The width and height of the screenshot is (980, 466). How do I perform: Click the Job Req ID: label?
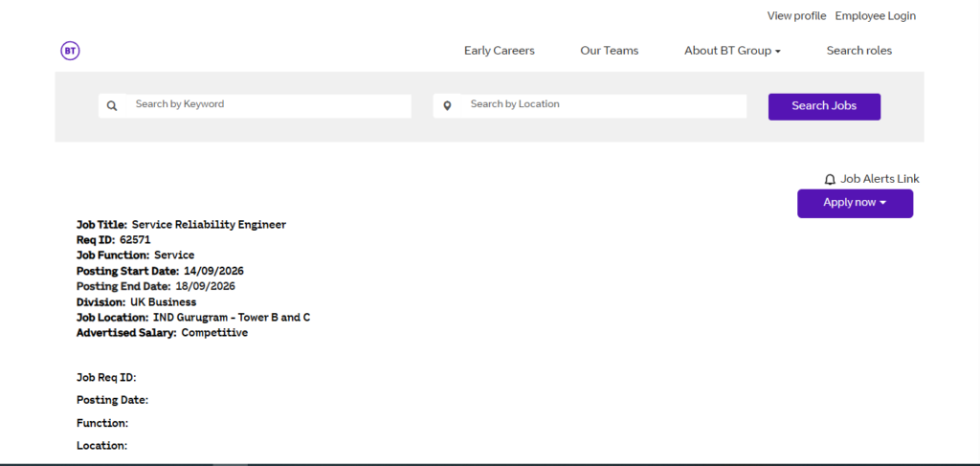pyautogui.click(x=106, y=377)
